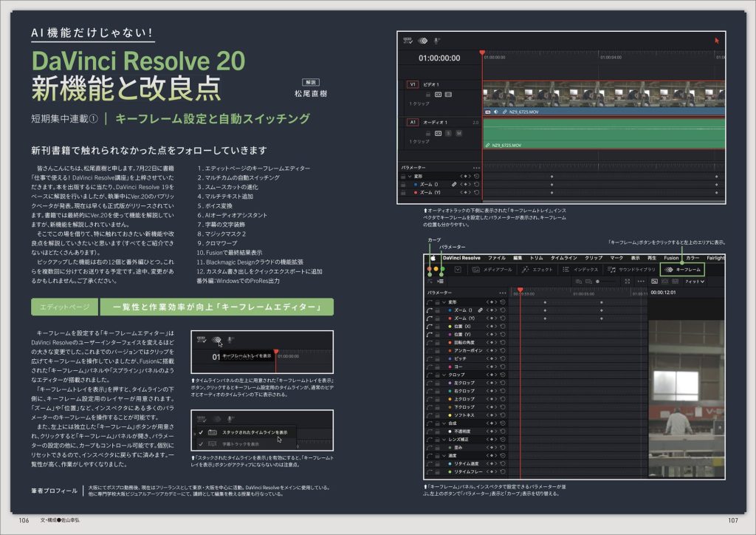The image size is (756, 535).
Task: Open the Apple menu
Action: (433, 258)
